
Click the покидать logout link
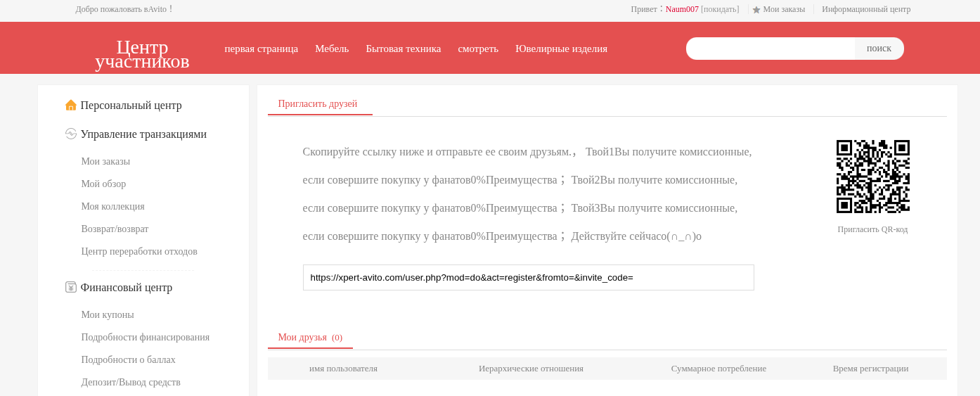(720, 9)
